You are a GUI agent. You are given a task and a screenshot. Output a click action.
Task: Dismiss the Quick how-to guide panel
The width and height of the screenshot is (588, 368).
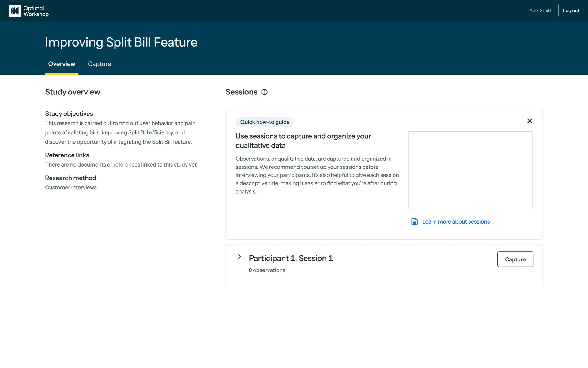(x=530, y=121)
